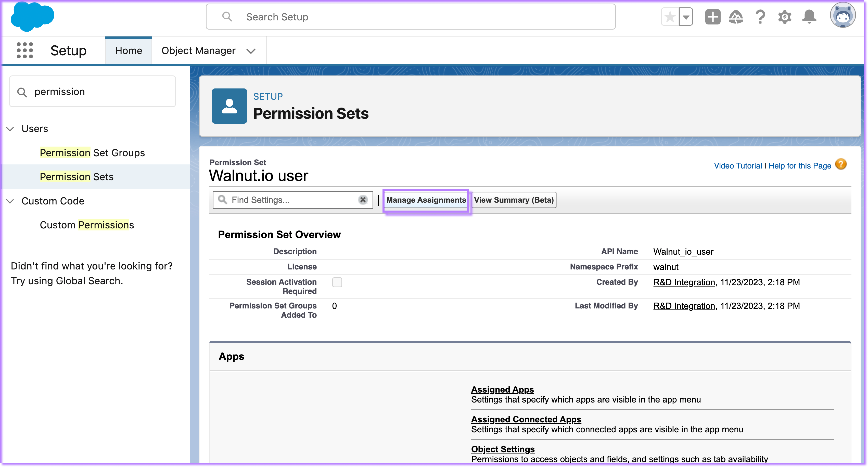The image size is (868, 467).
Task: Open global actions plus icon
Action: click(713, 17)
